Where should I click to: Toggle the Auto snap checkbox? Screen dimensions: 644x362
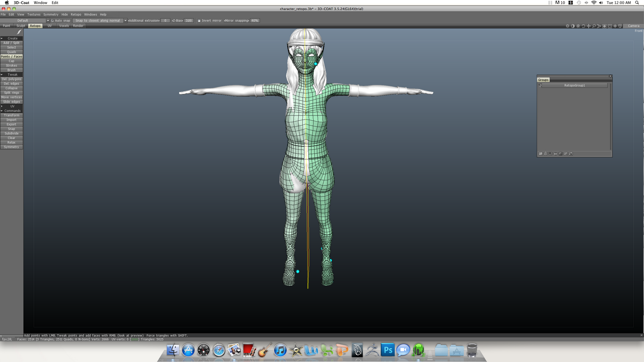[x=52, y=20]
